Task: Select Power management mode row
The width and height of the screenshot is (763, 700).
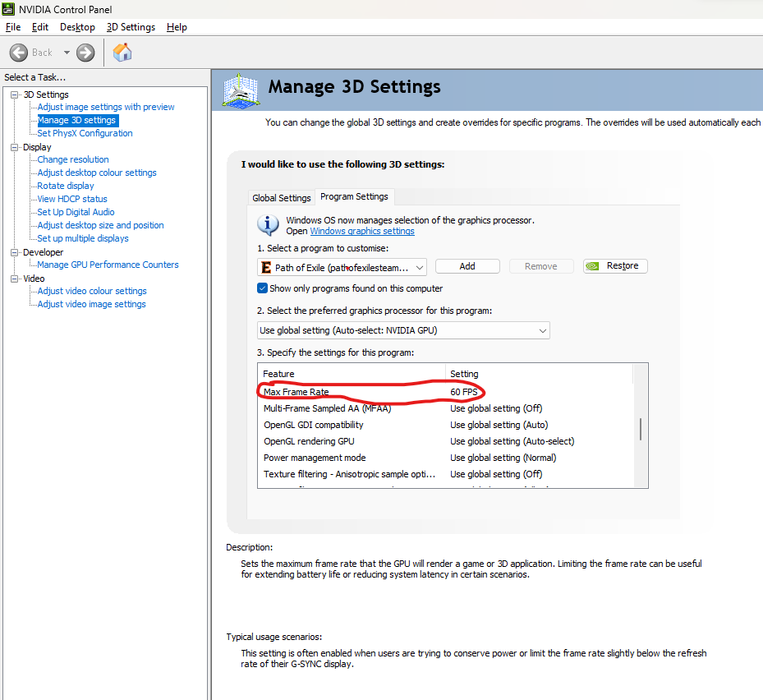Action: 445,458
